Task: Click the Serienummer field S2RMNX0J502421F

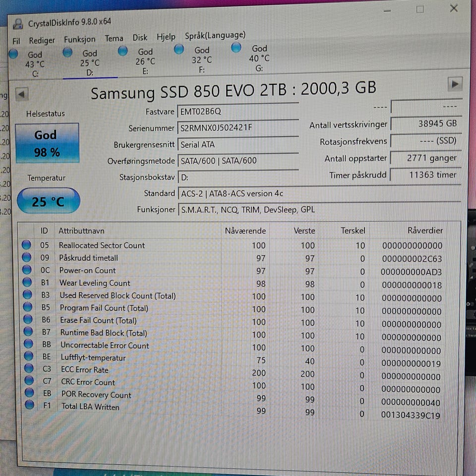Action: (x=238, y=128)
